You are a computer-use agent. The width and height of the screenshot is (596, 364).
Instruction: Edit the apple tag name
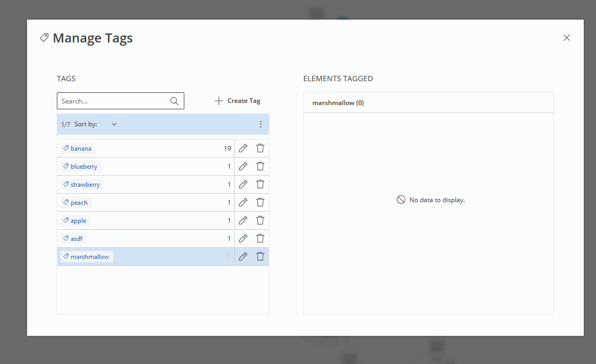click(x=243, y=221)
